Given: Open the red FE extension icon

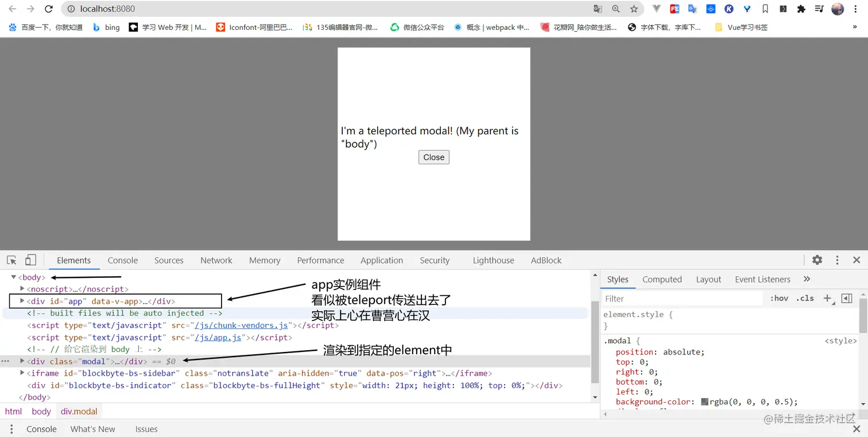Looking at the screenshot, I should coord(675,9).
